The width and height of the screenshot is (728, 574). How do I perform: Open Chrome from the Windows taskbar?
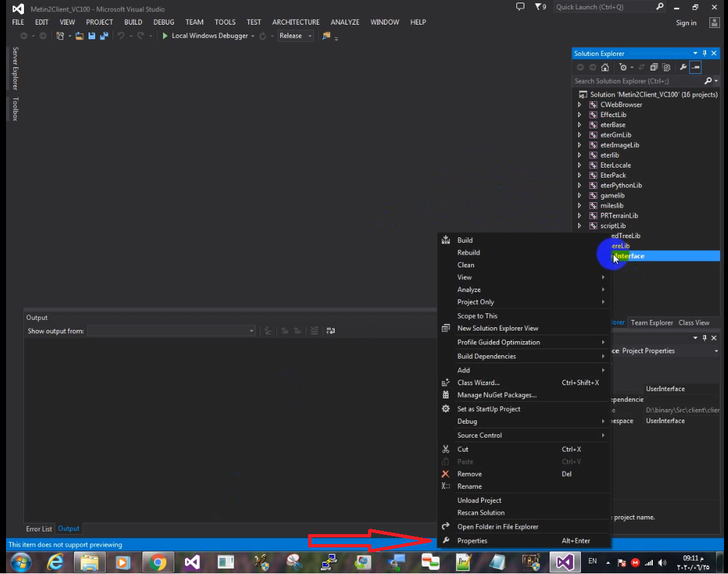tap(158, 563)
